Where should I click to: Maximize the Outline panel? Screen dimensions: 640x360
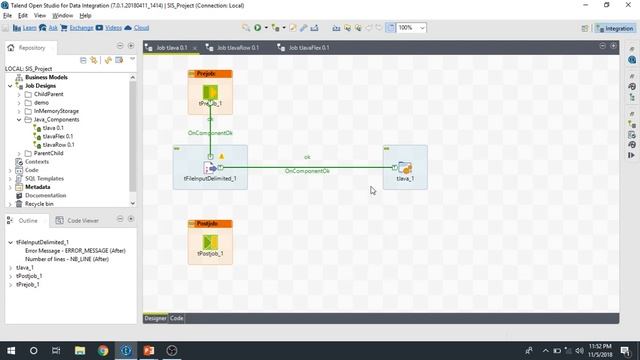coord(131,219)
